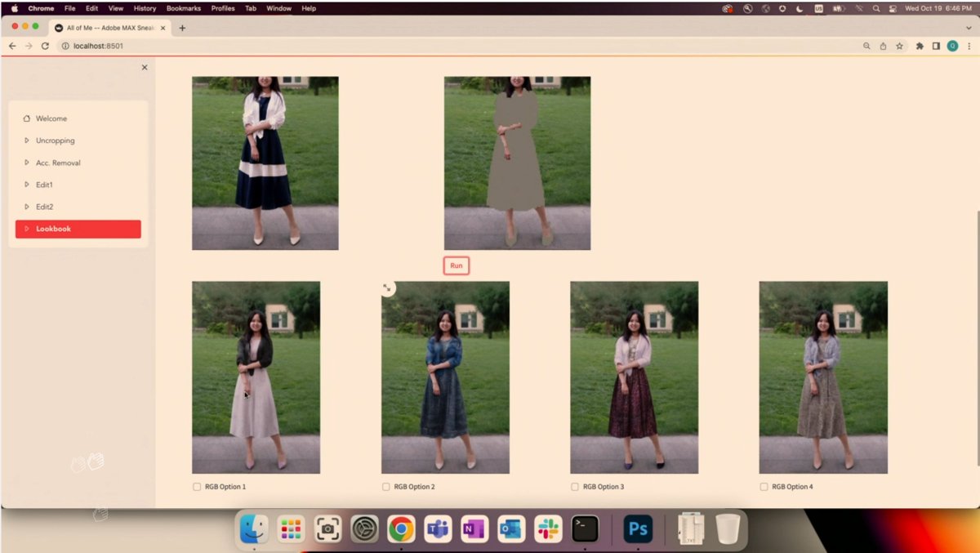Open the Screenshot app in the dock
The width and height of the screenshot is (980, 553).
[x=327, y=529]
